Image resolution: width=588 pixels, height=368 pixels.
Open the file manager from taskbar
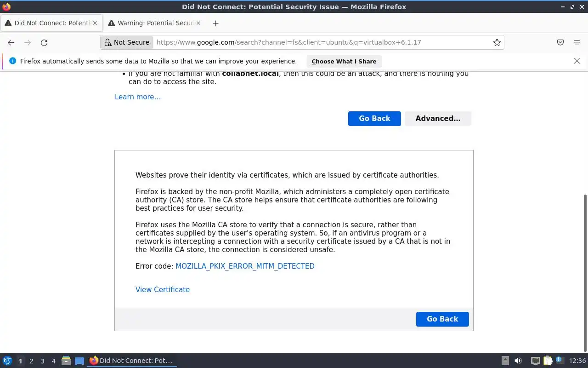(66, 361)
